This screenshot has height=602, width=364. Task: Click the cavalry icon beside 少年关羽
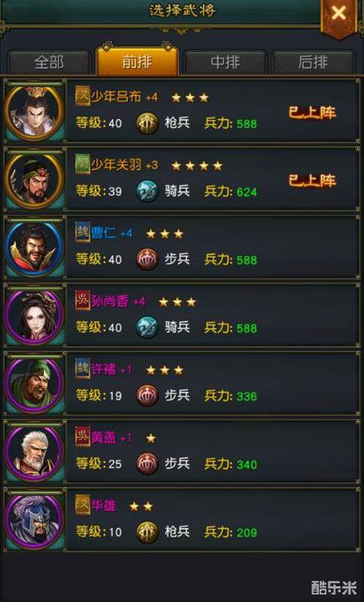[x=147, y=191]
